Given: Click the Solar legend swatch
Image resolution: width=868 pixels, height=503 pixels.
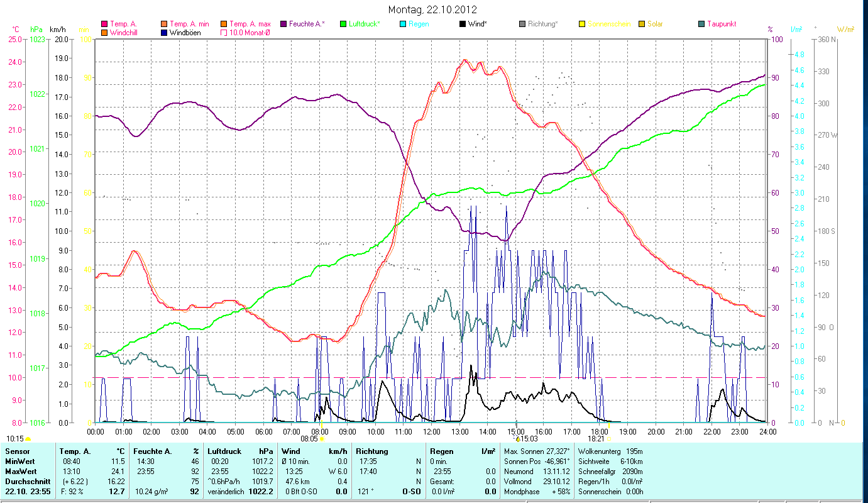Looking at the screenshot, I should coord(642,24).
